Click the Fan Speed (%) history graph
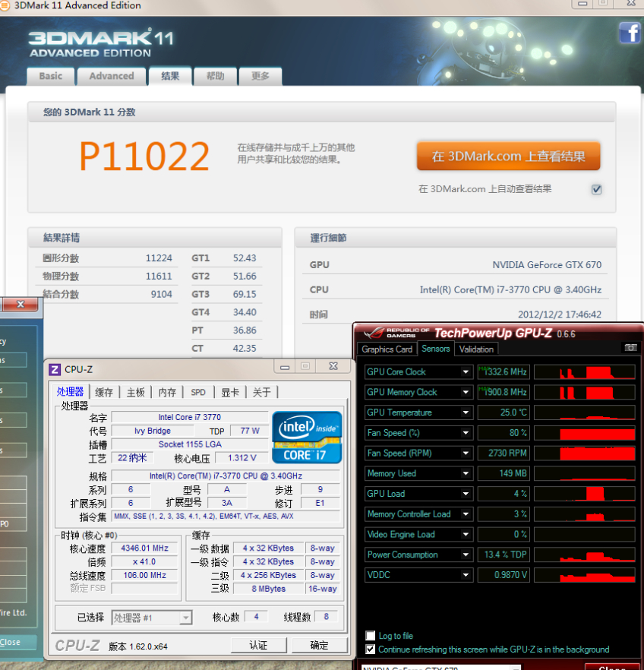 585,433
